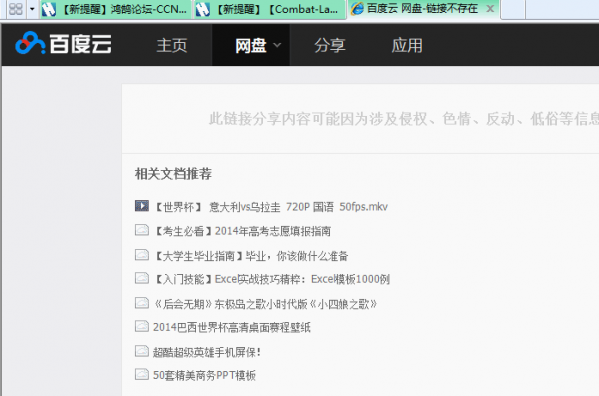Open the 主页 navigation item

tap(172, 45)
